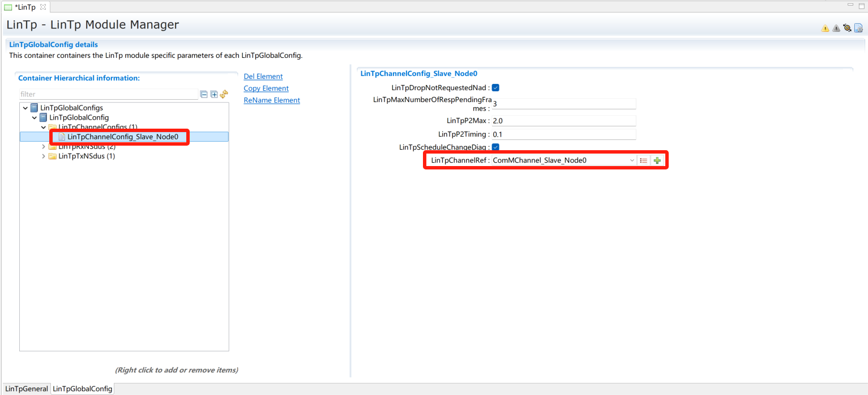Click the expand all tree icon
The image size is (868, 395).
(x=214, y=95)
